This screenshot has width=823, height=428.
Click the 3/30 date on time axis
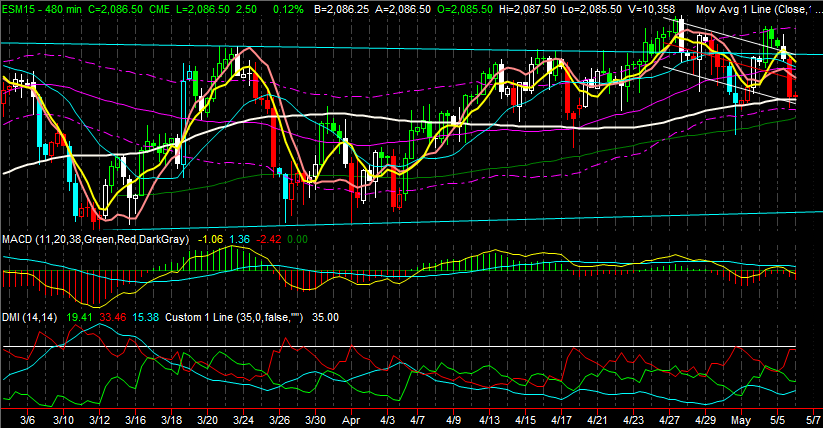tap(315, 420)
